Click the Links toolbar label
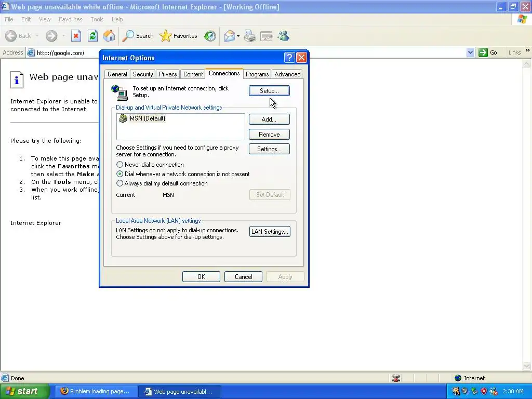532x399 pixels. pos(514,52)
